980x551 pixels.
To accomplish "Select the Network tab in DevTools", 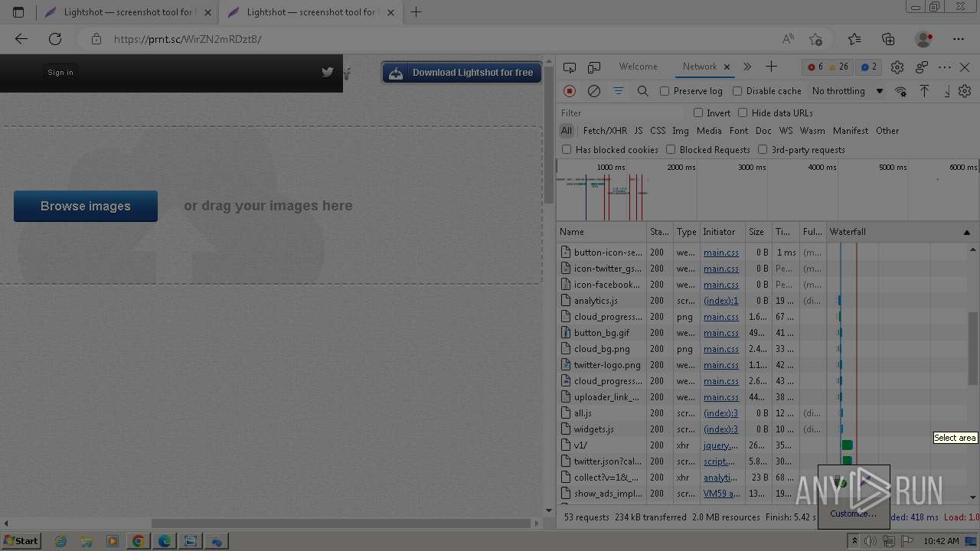I will (x=700, y=67).
